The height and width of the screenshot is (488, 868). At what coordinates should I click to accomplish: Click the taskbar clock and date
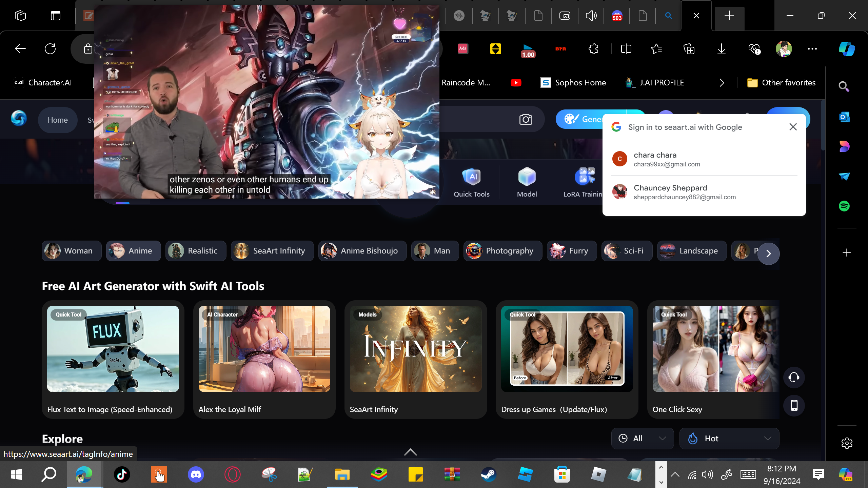[x=782, y=474]
